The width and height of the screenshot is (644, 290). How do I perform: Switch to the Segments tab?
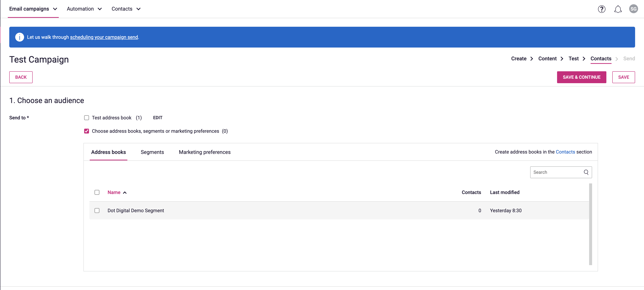click(x=152, y=152)
